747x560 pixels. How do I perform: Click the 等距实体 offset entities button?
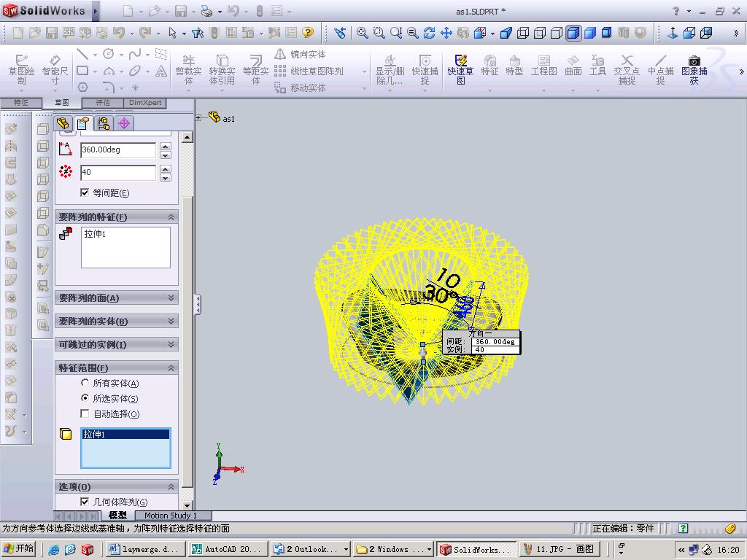click(256, 69)
